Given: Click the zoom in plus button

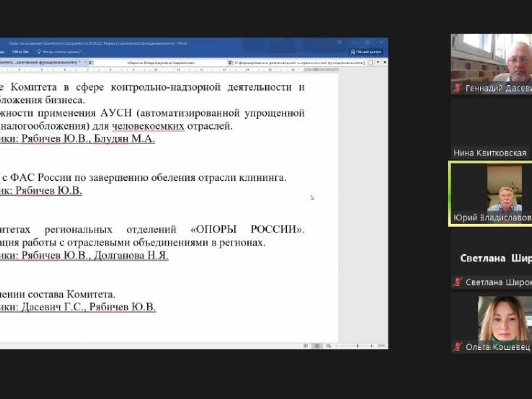Looking at the screenshot, I should 372,346.
